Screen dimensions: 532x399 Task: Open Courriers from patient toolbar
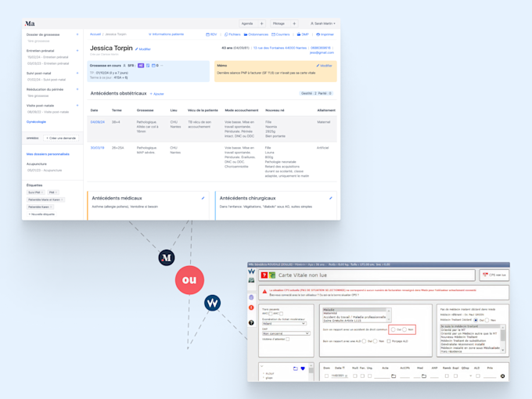point(281,34)
